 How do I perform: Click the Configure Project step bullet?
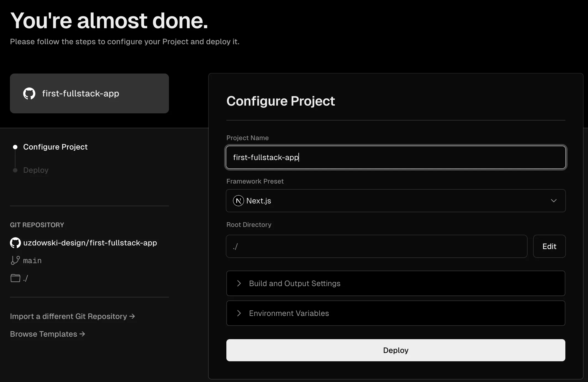coord(15,147)
